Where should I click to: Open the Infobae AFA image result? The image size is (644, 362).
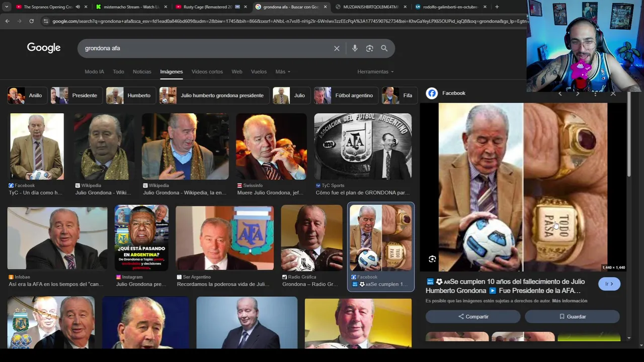[x=57, y=238]
